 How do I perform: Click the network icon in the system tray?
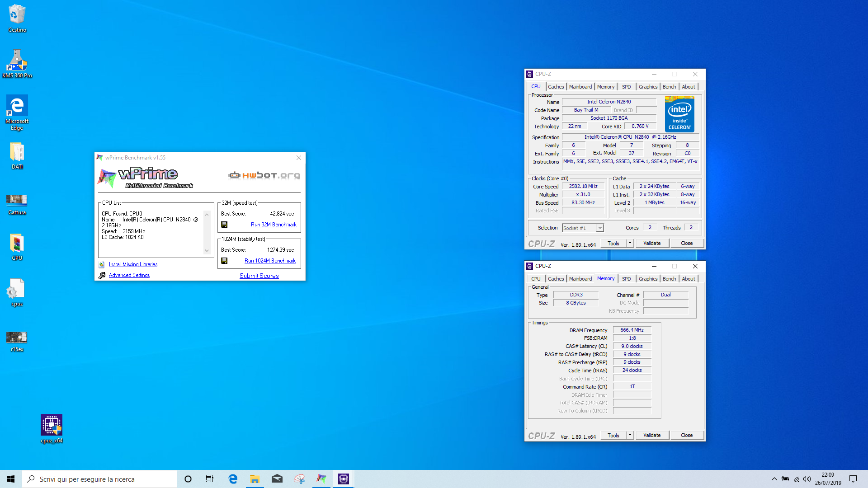coord(796,479)
